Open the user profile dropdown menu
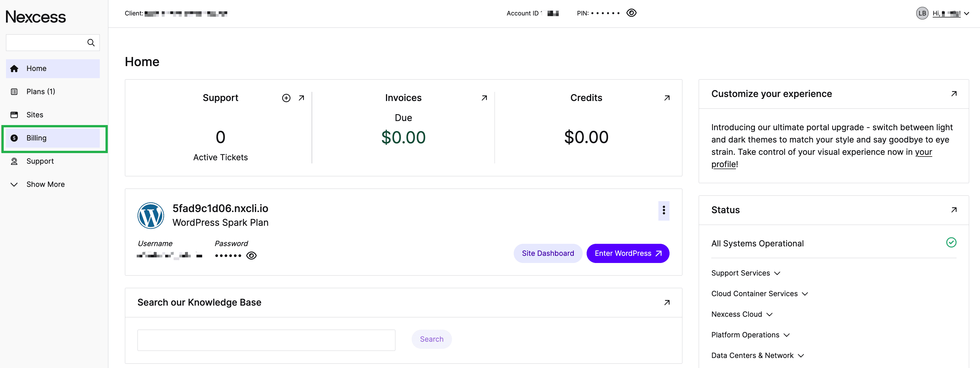The image size is (980, 368). click(966, 13)
